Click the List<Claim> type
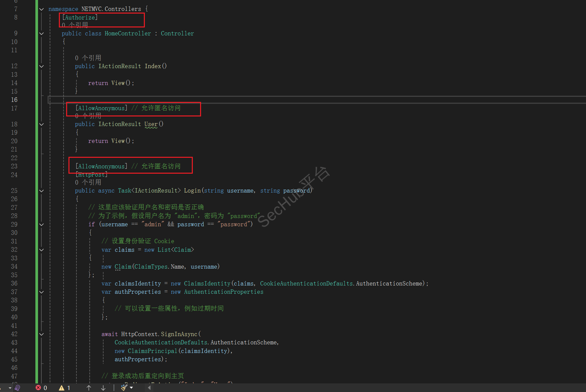 click(x=176, y=250)
